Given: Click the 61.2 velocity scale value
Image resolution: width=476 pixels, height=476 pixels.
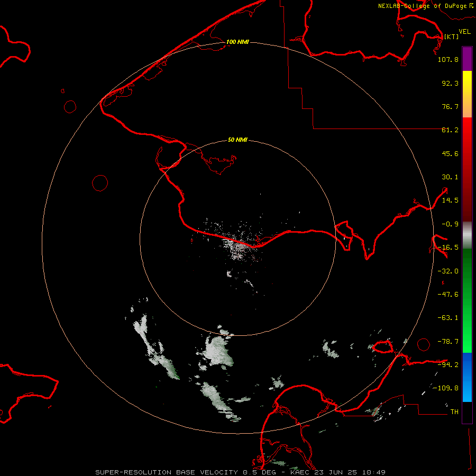Looking at the screenshot, I should click(450, 130).
